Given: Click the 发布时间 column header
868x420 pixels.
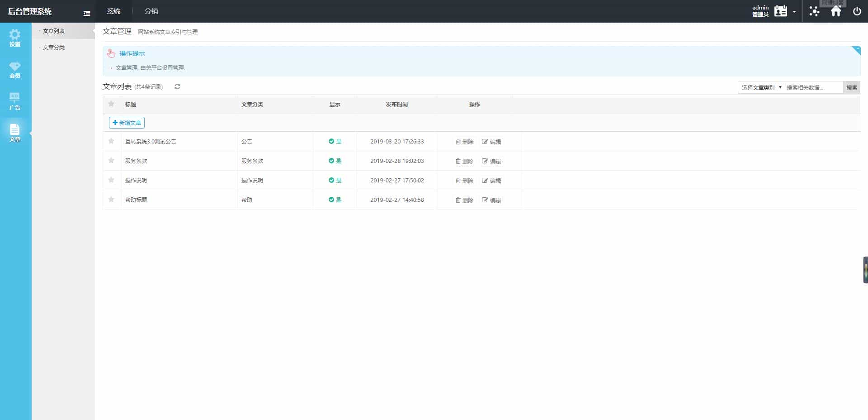Looking at the screenshot, I should (397, 105).
